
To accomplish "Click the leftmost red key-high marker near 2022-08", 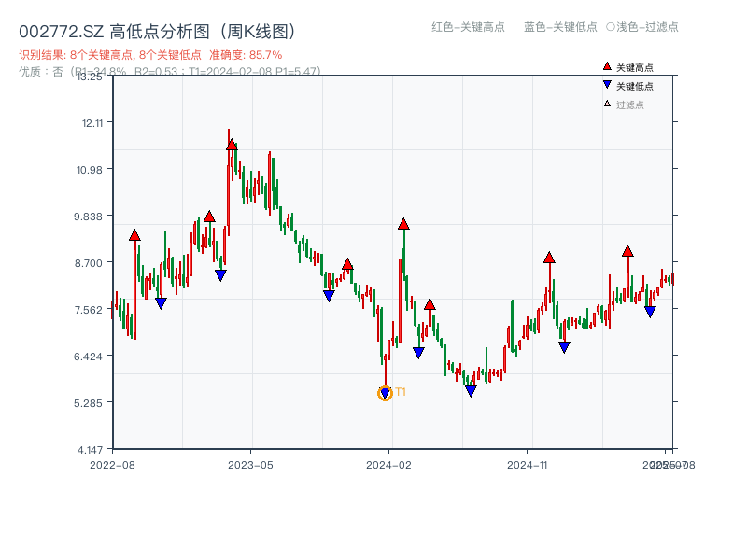I will [134, 235].
